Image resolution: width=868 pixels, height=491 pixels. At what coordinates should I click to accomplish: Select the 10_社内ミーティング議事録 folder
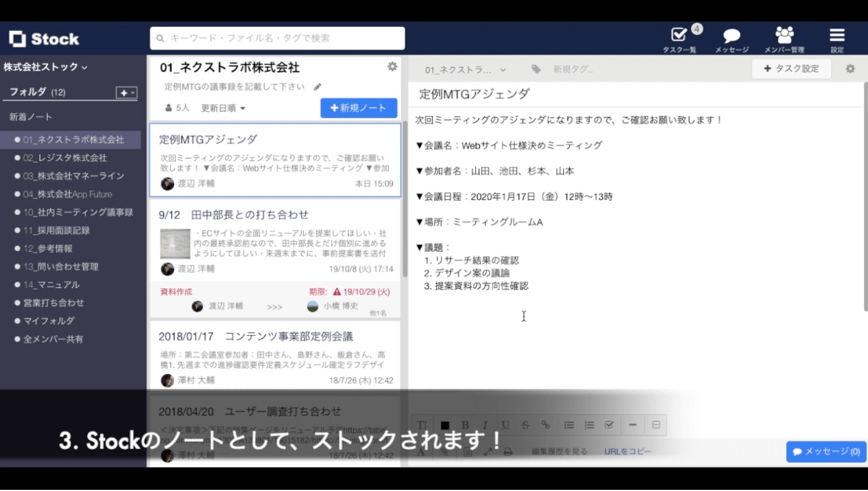pos(78,212)
